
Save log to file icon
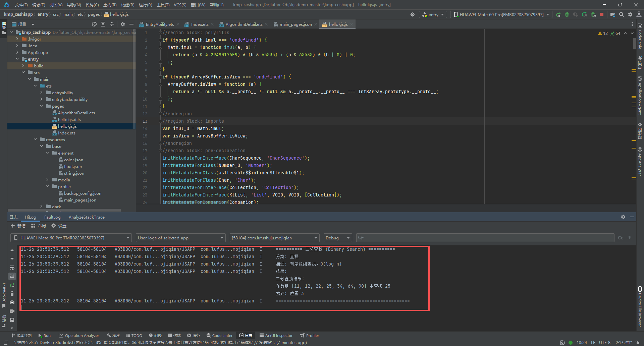12,320
